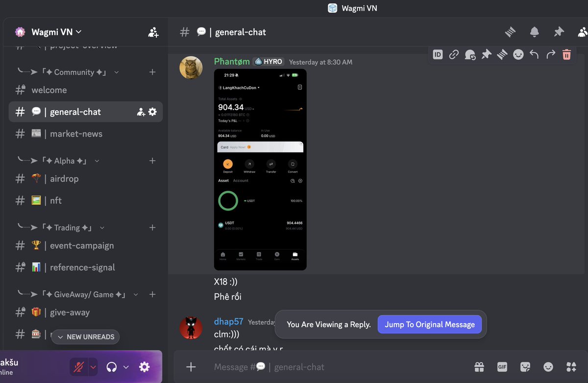Delete message with red trash icon

click(x=566, y=54)
